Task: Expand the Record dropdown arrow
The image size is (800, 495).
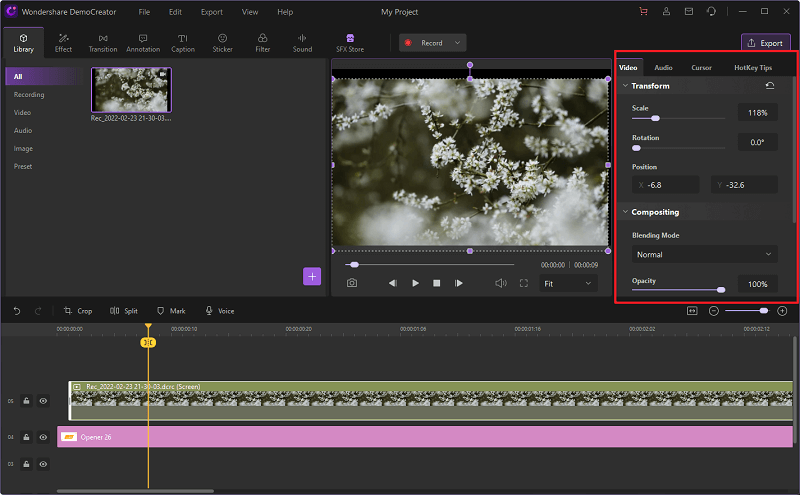Action: pos(458,43)
